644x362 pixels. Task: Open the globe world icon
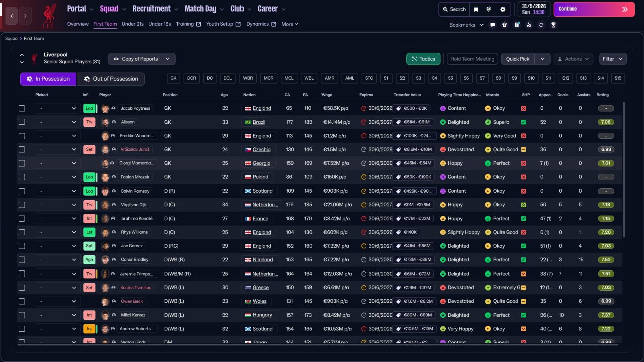point(489,9)
